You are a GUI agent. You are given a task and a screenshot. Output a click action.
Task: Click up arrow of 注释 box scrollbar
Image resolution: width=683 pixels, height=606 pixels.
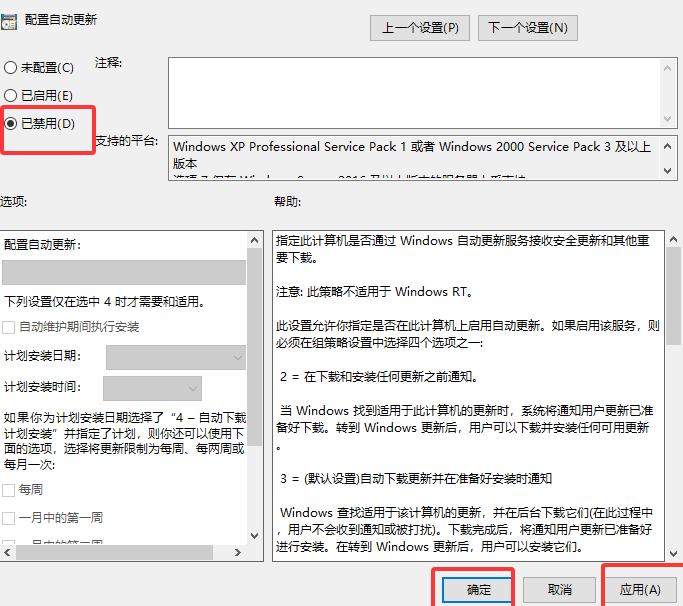(667, 68)
